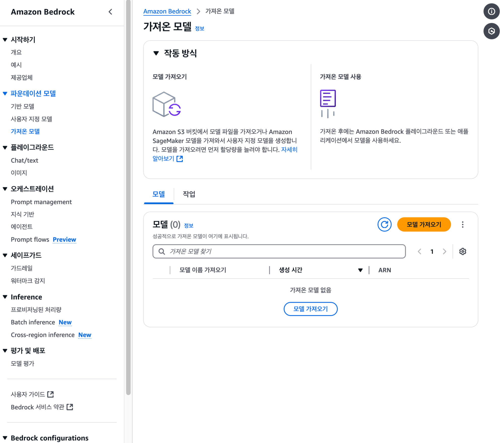Collapse the 세이프가드 sidebar group
The width and height of the screenshot is (504, 443).
5,255
